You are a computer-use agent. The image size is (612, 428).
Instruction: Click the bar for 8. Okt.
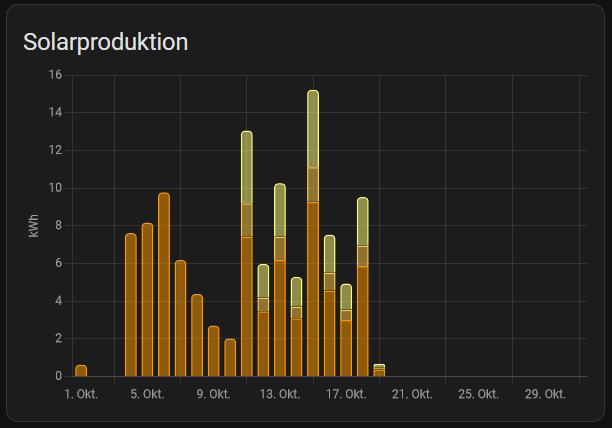click(x=197, y=335)
